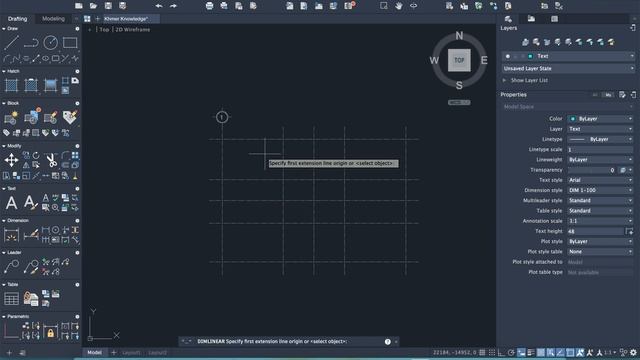The image size is (640, 360).
Task: Open the Layout1 tab
Action: 131,352
